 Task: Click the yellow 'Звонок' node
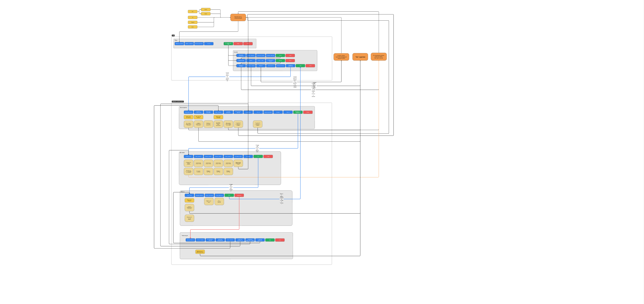205,10
